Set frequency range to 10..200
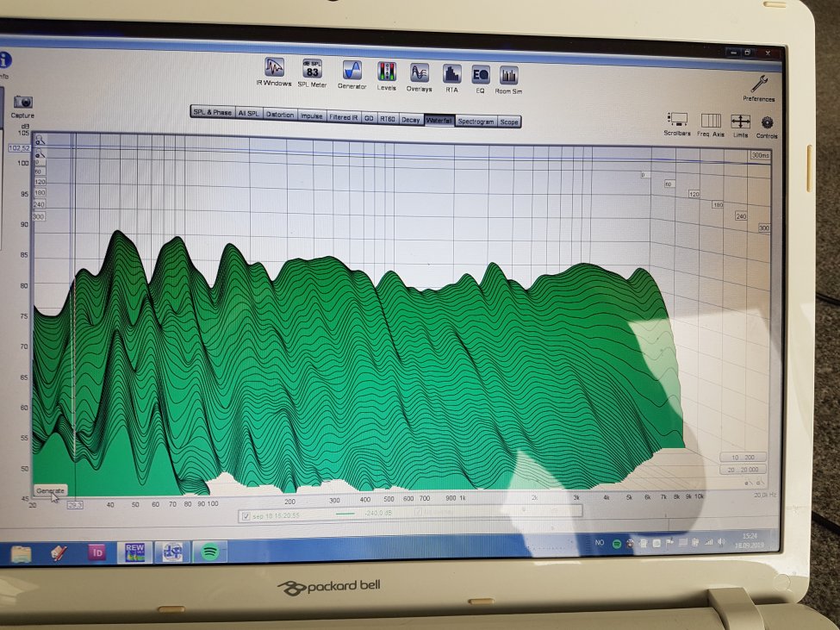This screenshot has height=630, width=840. 743,457
